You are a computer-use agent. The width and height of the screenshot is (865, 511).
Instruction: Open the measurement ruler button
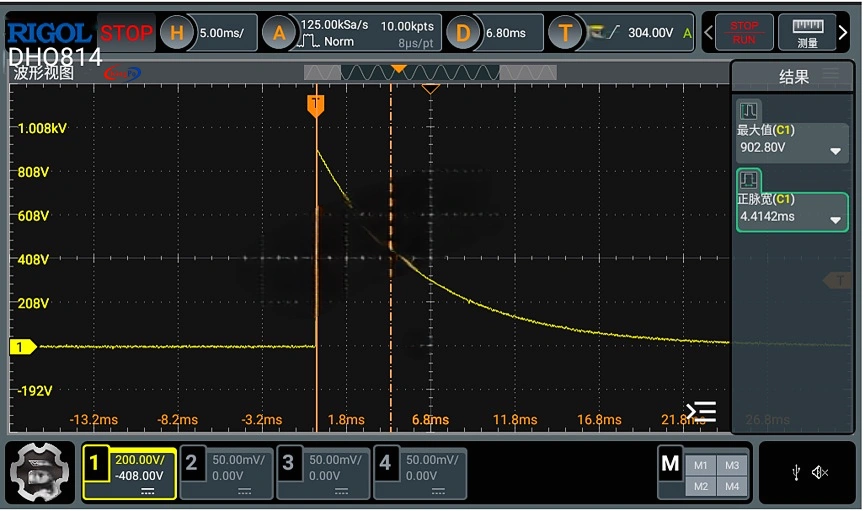808,33
